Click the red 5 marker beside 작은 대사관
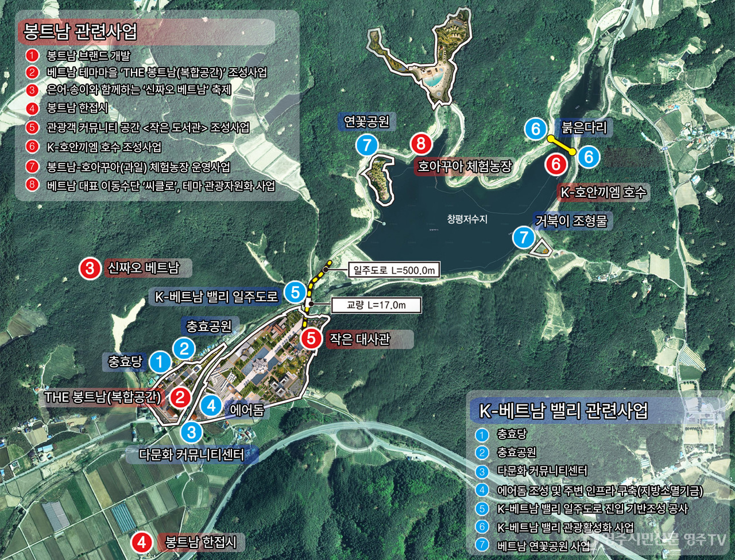Screen dimensions: 735x560 point(311,339)
